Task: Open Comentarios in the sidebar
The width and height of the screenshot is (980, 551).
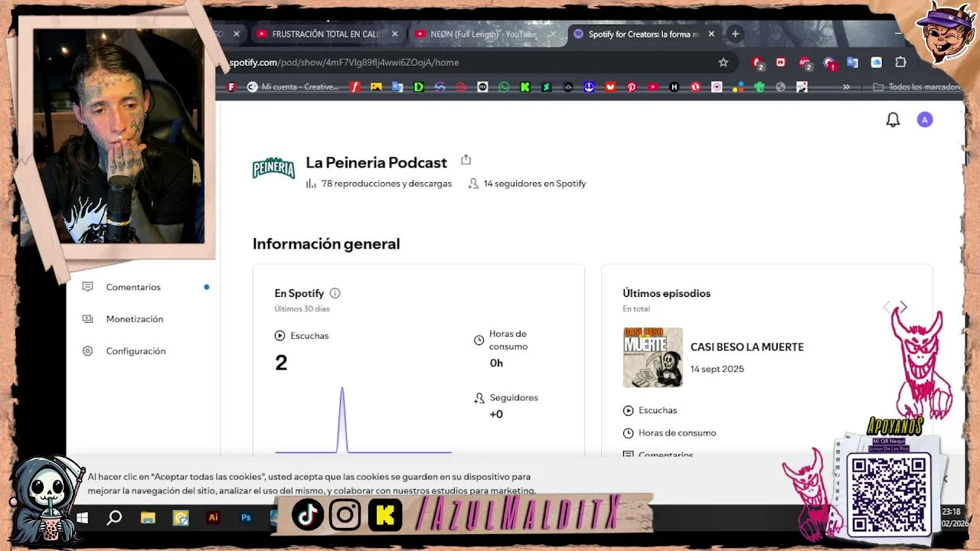Action: pos(133,287)
